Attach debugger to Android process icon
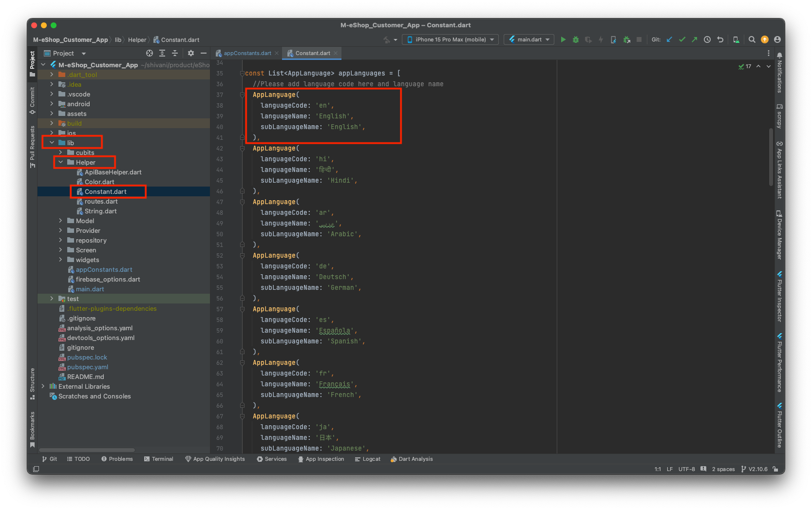Viewport: 812px width, 510px height. 626,39
